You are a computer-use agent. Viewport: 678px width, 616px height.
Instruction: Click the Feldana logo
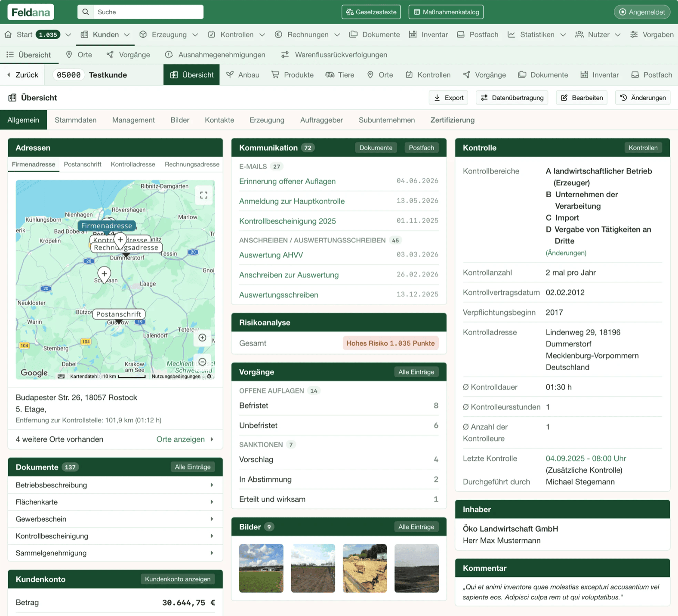[31, 12]
